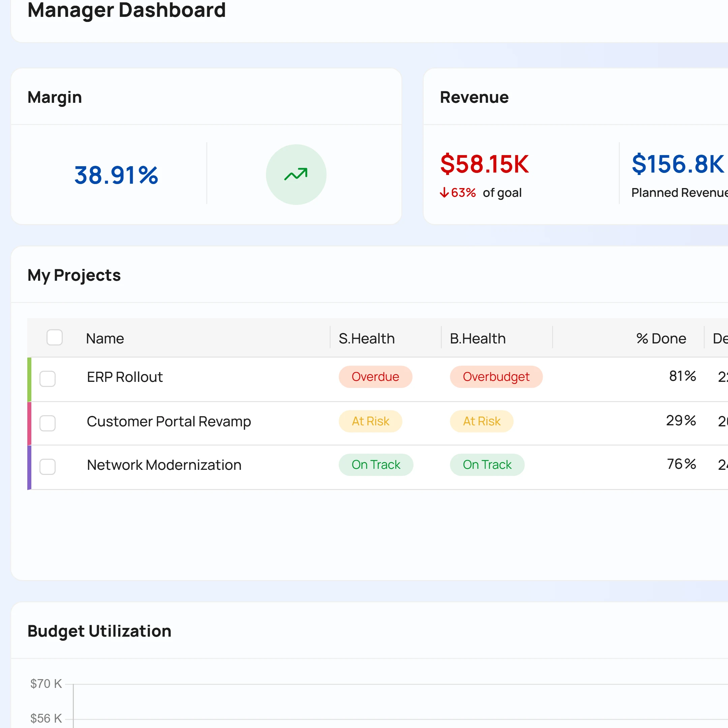728x728 pixels.
Task: Click the purple color bar on Network Modernization
Action: point(29,467)
